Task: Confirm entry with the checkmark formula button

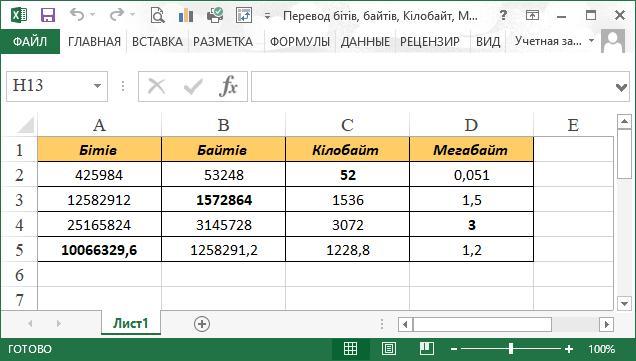Action: [x=193, y=86]
